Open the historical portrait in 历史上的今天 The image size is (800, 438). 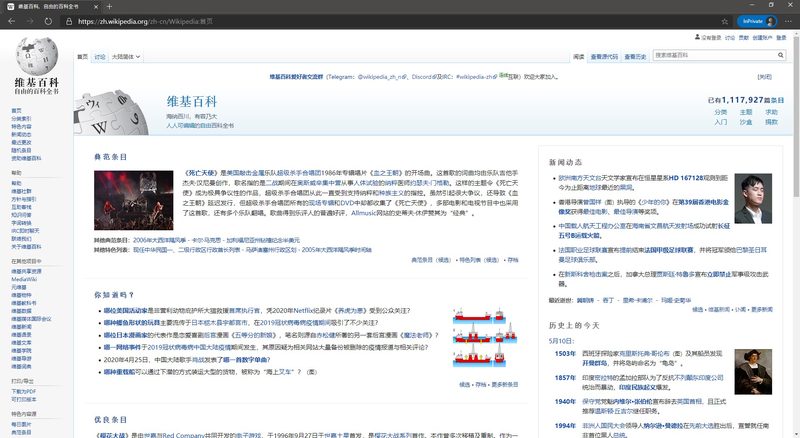pyautogui.click(x=753, y=372)
